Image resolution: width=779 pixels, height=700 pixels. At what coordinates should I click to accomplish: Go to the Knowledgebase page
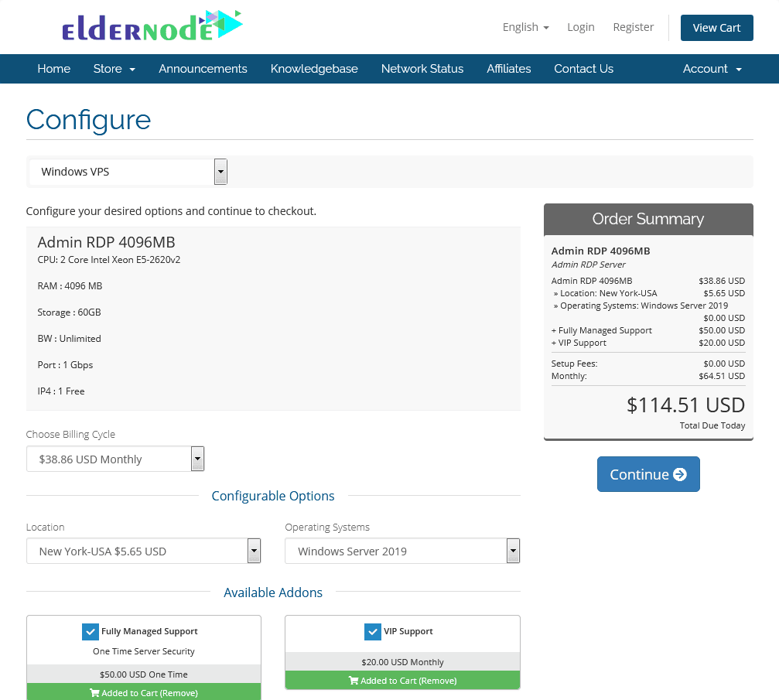click(314, 68)
